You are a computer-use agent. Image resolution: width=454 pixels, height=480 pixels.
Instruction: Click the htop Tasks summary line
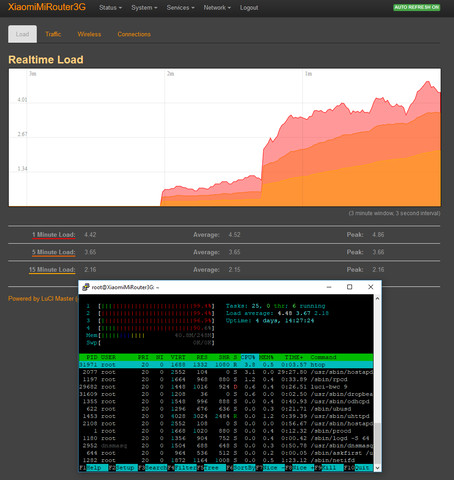pos(275,306)
